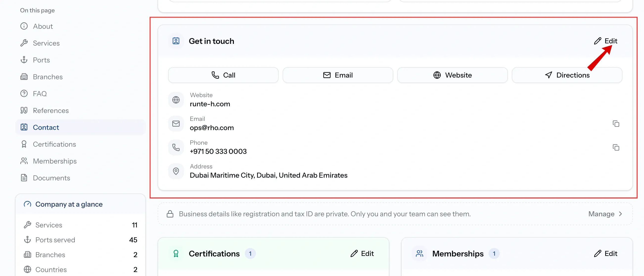This screenshot has width=644, height=276.
Task: Open the runte-h.com website link
Action: [x=210, y=104]
